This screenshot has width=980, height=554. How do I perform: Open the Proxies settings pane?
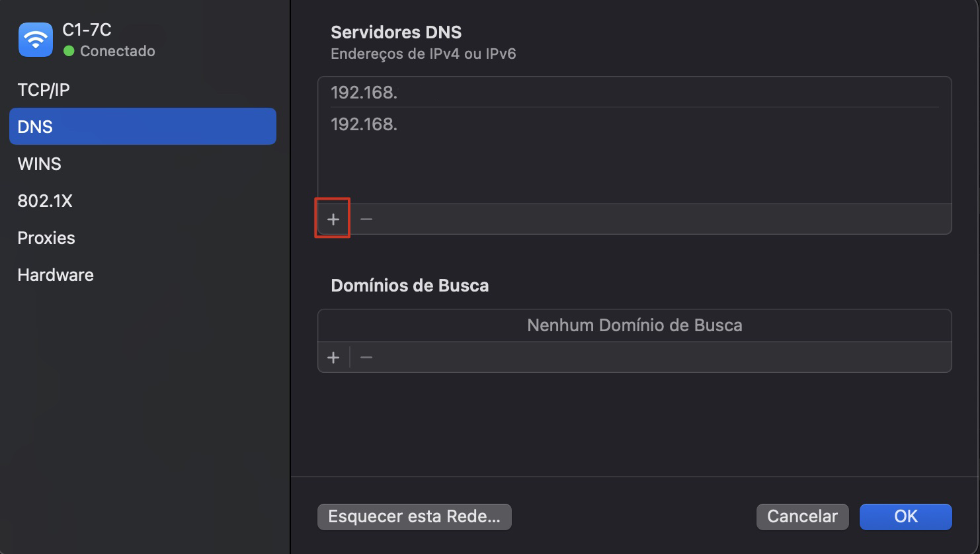pyautogui.click(x=46, y=237)
